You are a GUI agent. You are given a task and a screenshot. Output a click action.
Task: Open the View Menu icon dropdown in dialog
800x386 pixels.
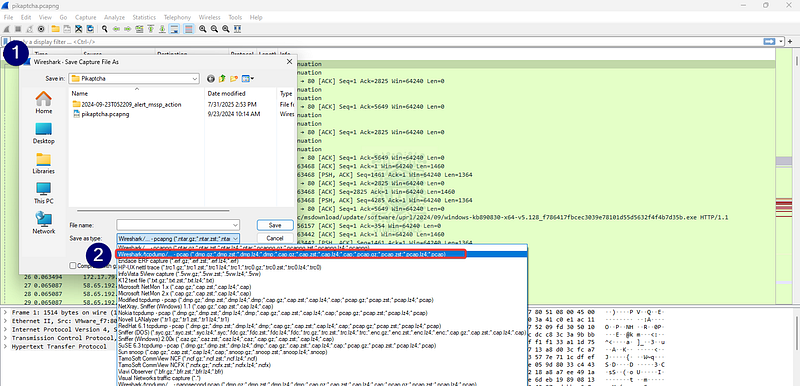tap(248, 79)
